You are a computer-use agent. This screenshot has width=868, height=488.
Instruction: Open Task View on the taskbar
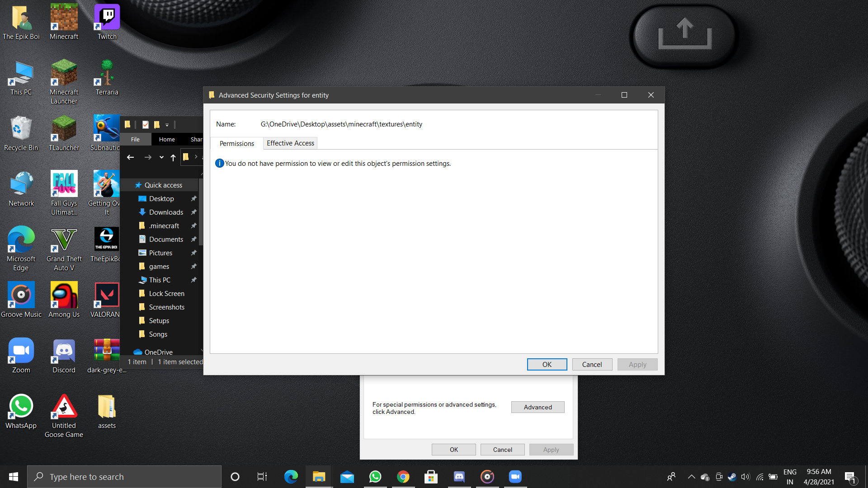point(262,477)
